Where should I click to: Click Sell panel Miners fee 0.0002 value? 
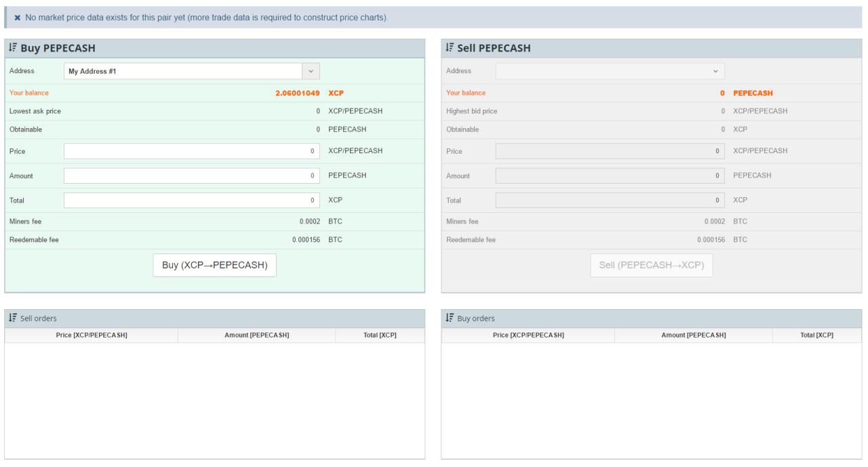point(715,221)
